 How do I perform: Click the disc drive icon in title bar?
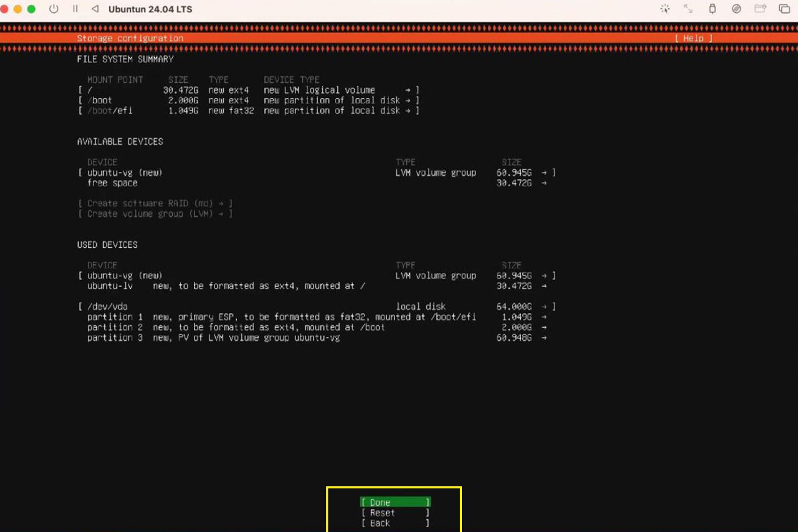point(736,9)
